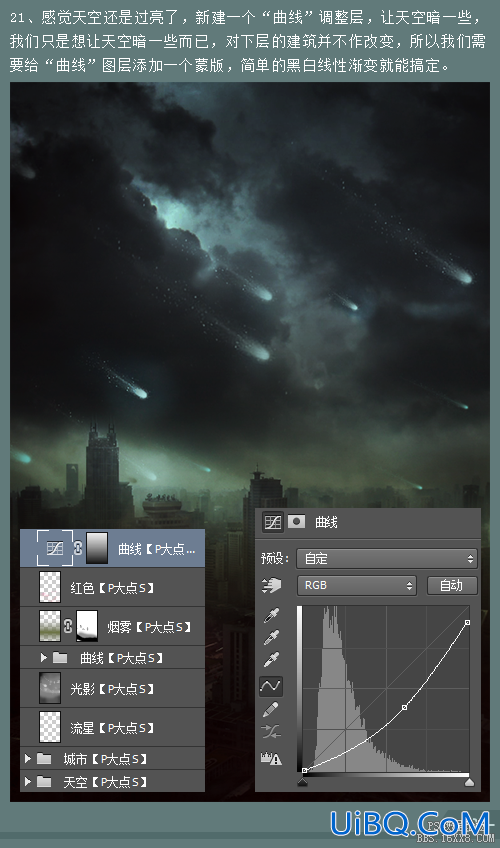Click the histogram clipping warning icon

tap(271, 758)
